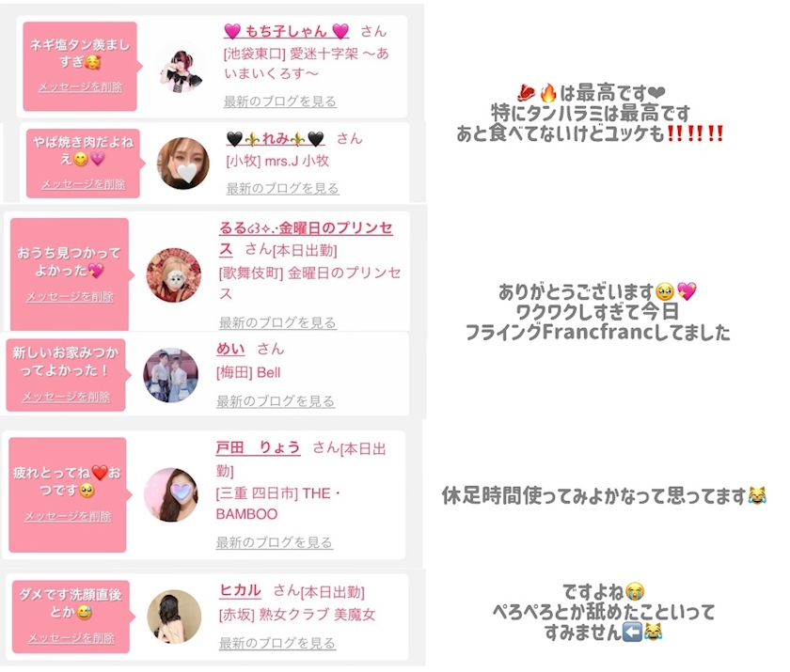Open ヒカル profile name link
The height and width of the screenshot is (672, 790).
(x=241, y=590)
